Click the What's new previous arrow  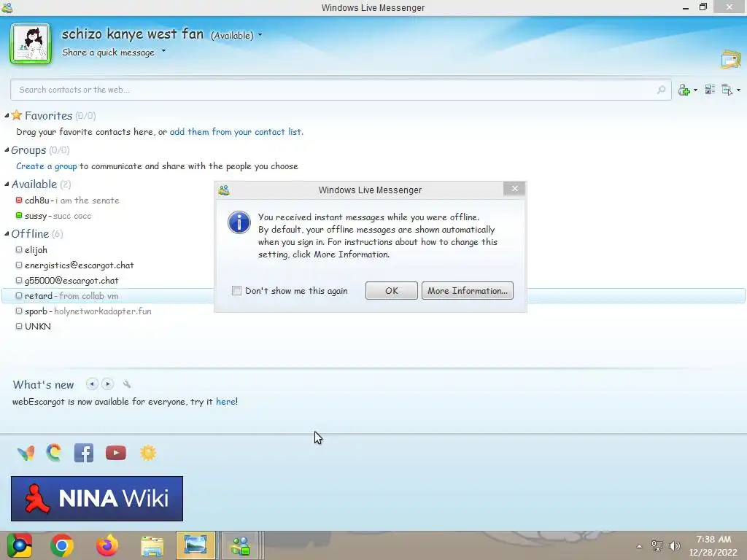tap(92, 384)
